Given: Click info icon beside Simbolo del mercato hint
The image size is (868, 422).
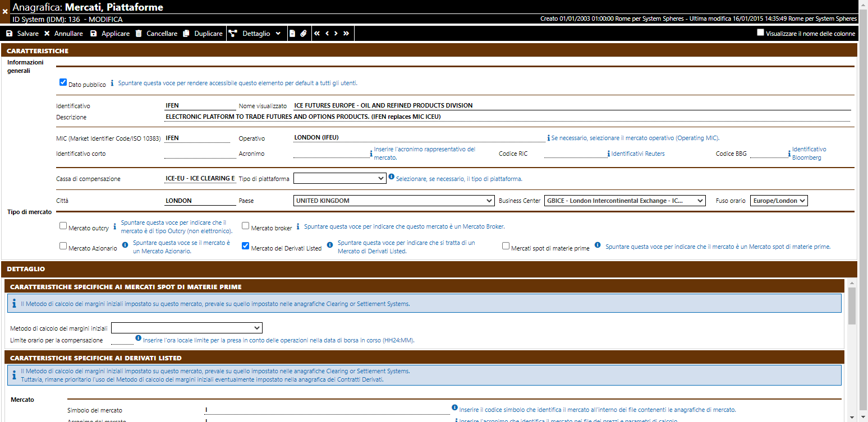Looking at the screenshot, I should click(x=454, y=408).
